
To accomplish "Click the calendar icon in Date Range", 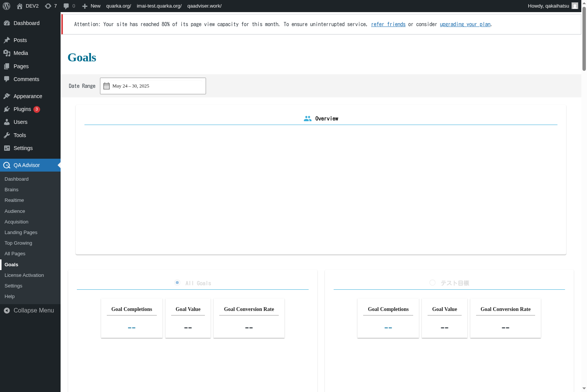I will (x=106, y=86).
